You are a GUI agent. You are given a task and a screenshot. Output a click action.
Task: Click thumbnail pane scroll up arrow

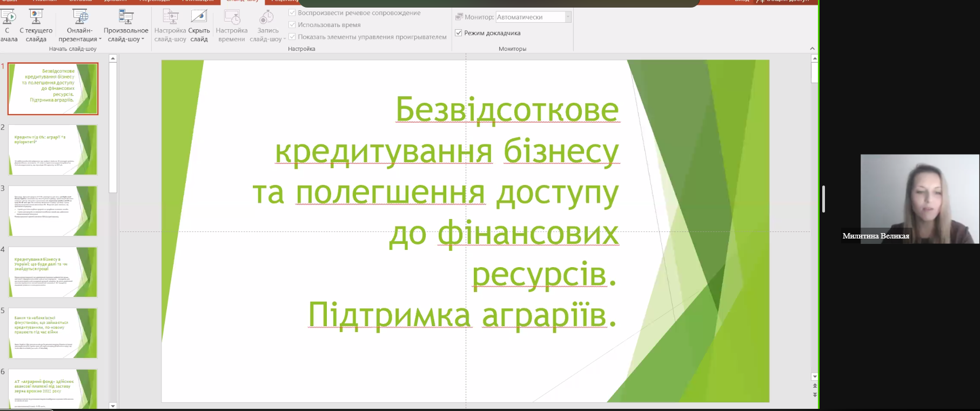click(x=113, y=58)
